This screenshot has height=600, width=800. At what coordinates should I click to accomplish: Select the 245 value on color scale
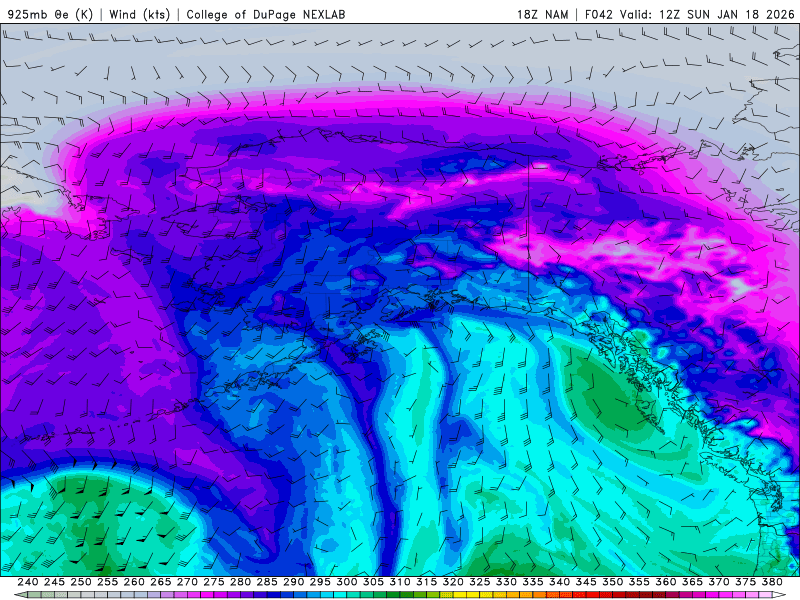coord(54,582)
